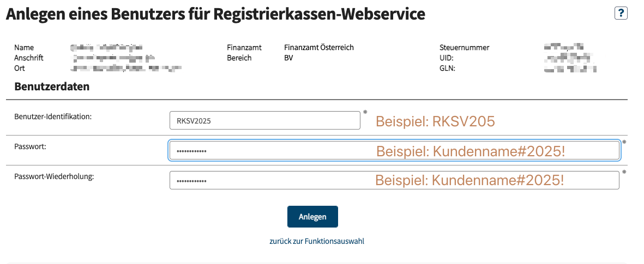
Task: Click the required asterisk beside Benutzer-Identifikation field
Action: [x=365, y=112]
